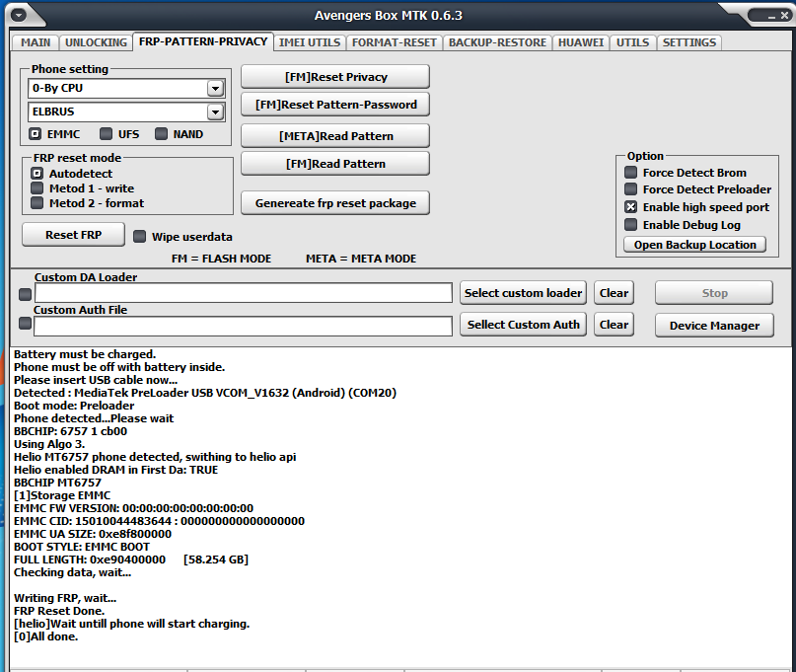Open the HUAWEI tab
Screen dimensions: 796x672
[581, 42]
